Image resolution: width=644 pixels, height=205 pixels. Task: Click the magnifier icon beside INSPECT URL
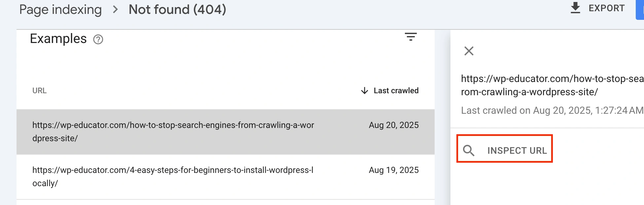point(469,150)
